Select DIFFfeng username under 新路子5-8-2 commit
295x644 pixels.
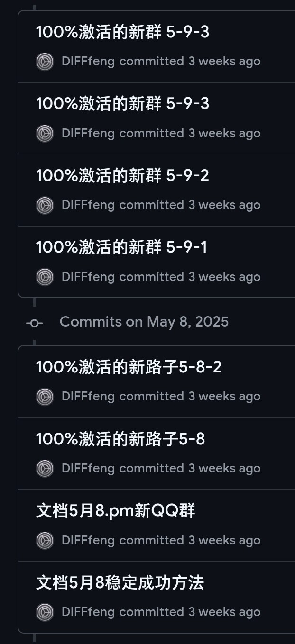(88, 396)
